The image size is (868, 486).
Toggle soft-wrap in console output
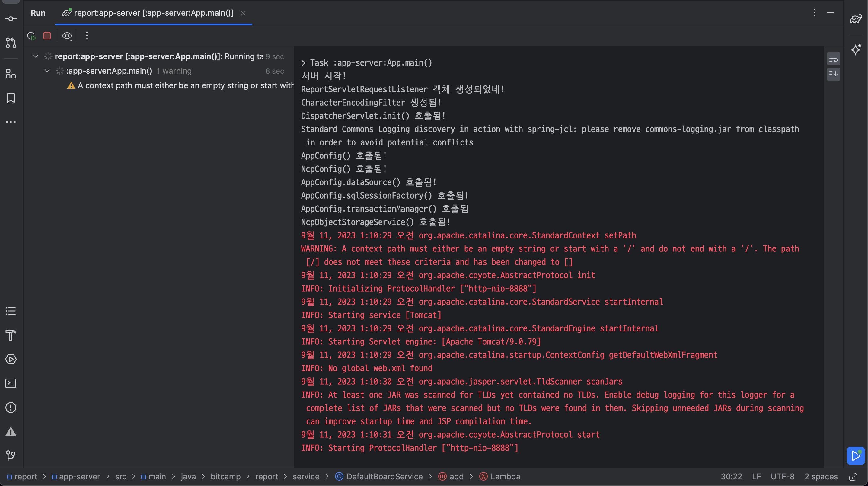click(x=833, y=59)
